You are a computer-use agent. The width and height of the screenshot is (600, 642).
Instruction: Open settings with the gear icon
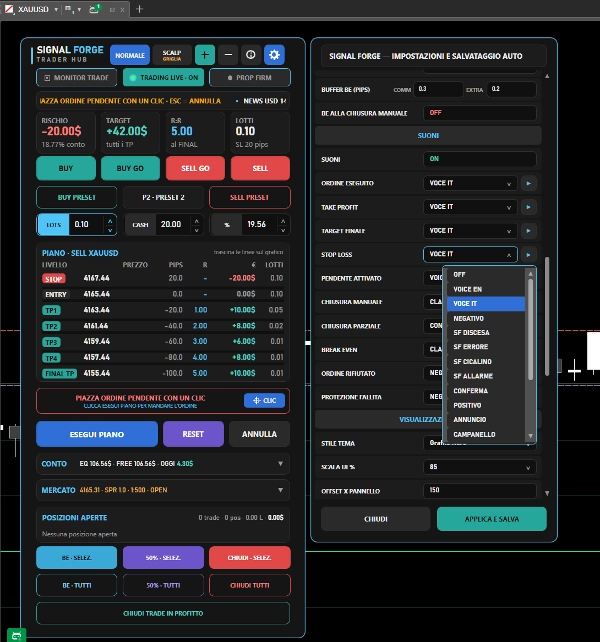tap(274, 54)
